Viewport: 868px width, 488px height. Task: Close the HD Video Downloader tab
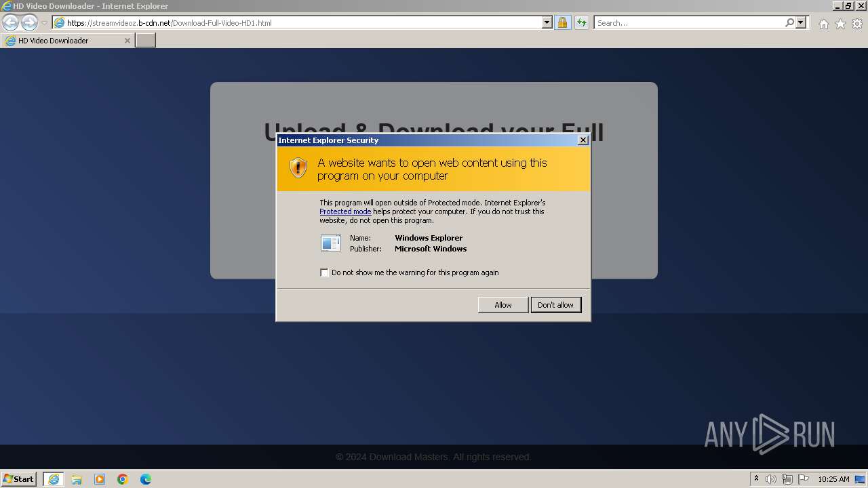pyautogui.click(x=127, y=41)
